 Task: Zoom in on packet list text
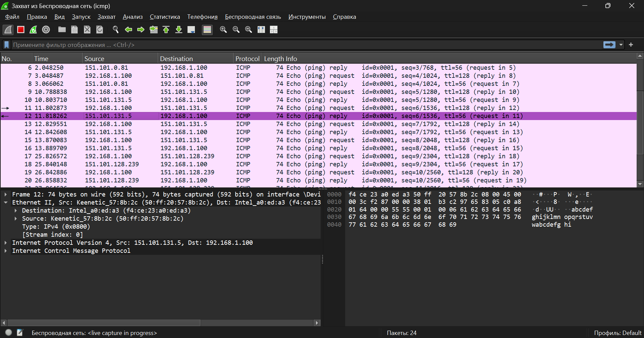pos(223,30)
